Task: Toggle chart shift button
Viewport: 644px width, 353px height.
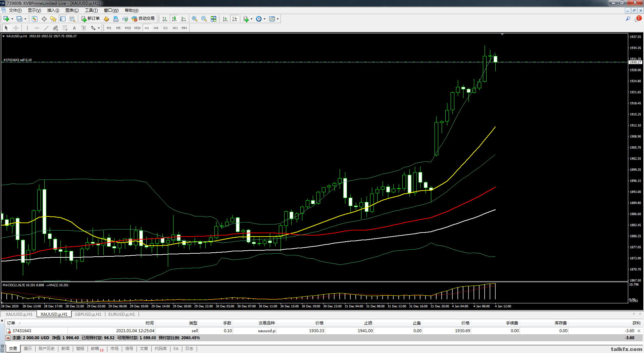Action: pos(235,19)
